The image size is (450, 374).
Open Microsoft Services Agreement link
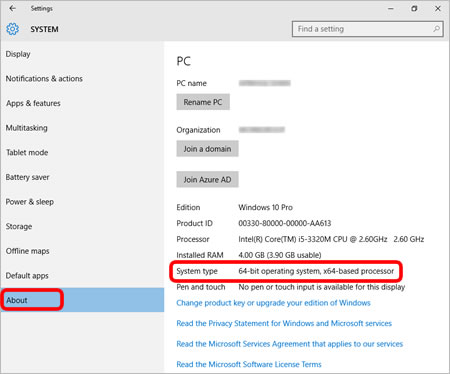click(290, 344)
